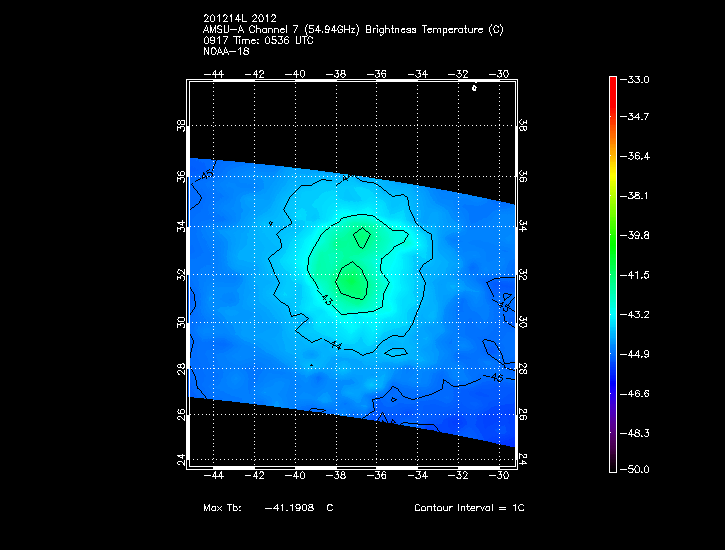Viewport: 725px width, 550px height.
Task: Click the -44 longitude label on top axis
Action: point(213,73)
